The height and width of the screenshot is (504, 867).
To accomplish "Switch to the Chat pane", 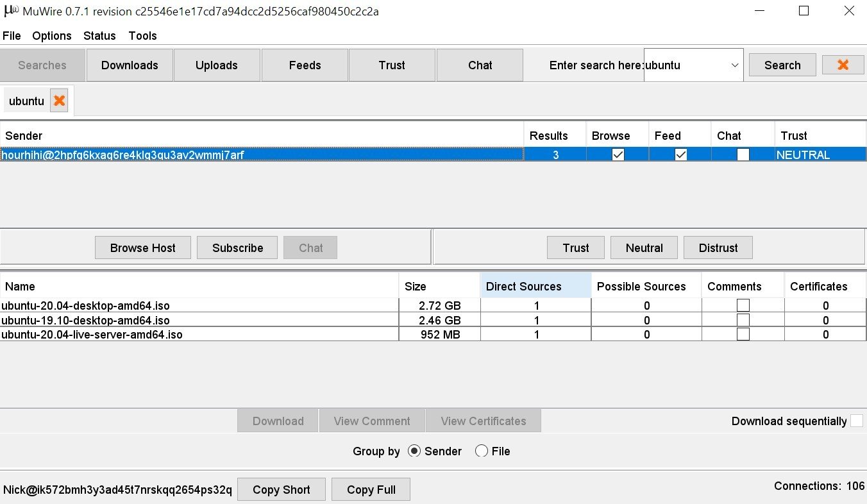I will click(480, 65).
